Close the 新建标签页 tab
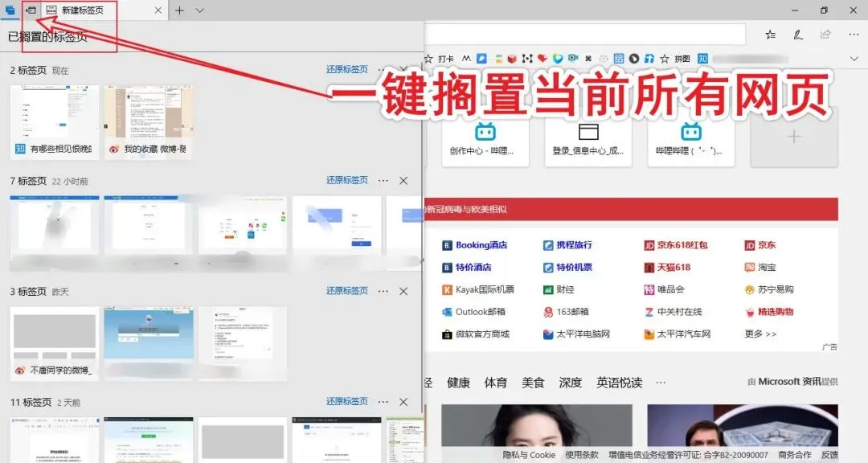The image size is (868, 463). [x=158, y=10]
